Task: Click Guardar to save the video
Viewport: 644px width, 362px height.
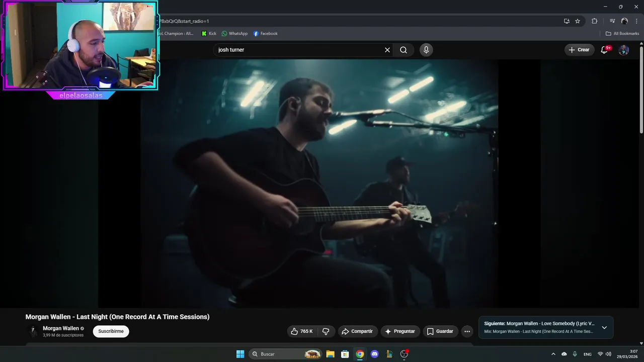Action: (440, 331)
